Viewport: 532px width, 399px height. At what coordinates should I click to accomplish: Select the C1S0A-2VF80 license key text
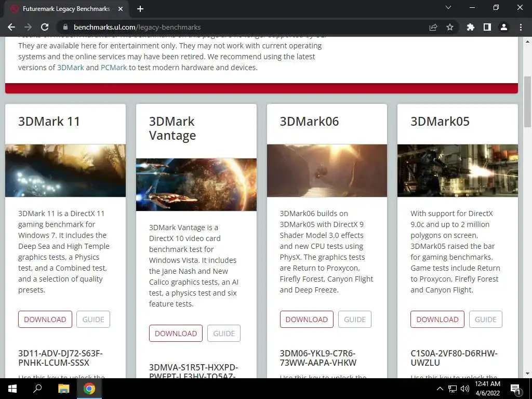pyautogui.click(x=454, y=358)
